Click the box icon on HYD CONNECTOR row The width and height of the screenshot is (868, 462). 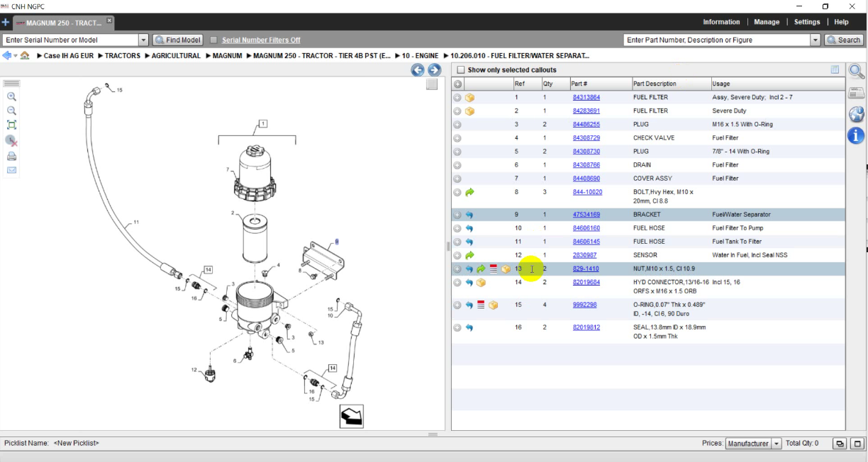pos(481,283)
